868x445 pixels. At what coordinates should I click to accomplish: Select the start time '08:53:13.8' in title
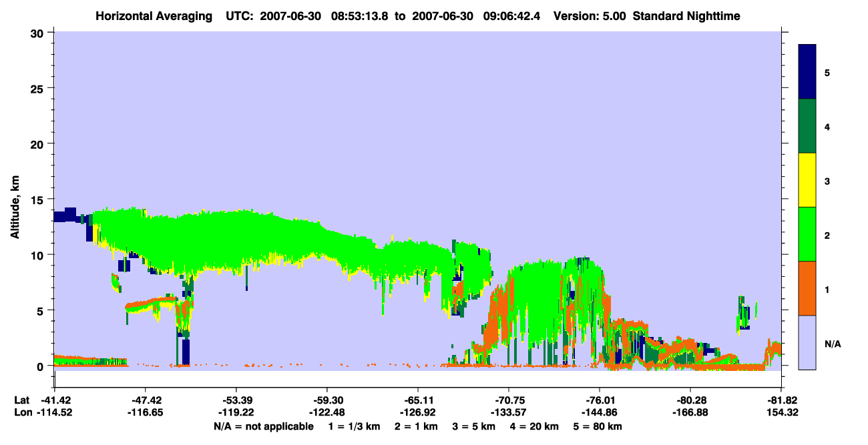pos(360,16)
